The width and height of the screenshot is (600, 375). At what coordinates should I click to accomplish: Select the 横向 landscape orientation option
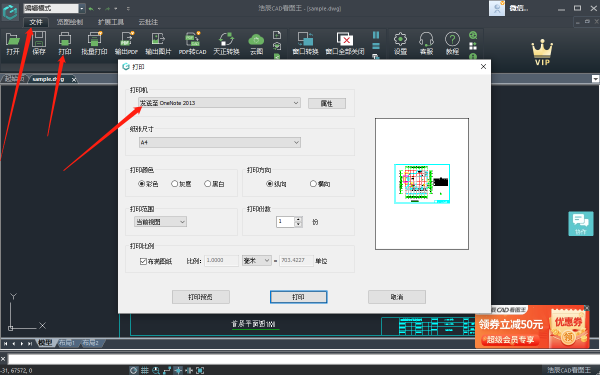point(313,184)
